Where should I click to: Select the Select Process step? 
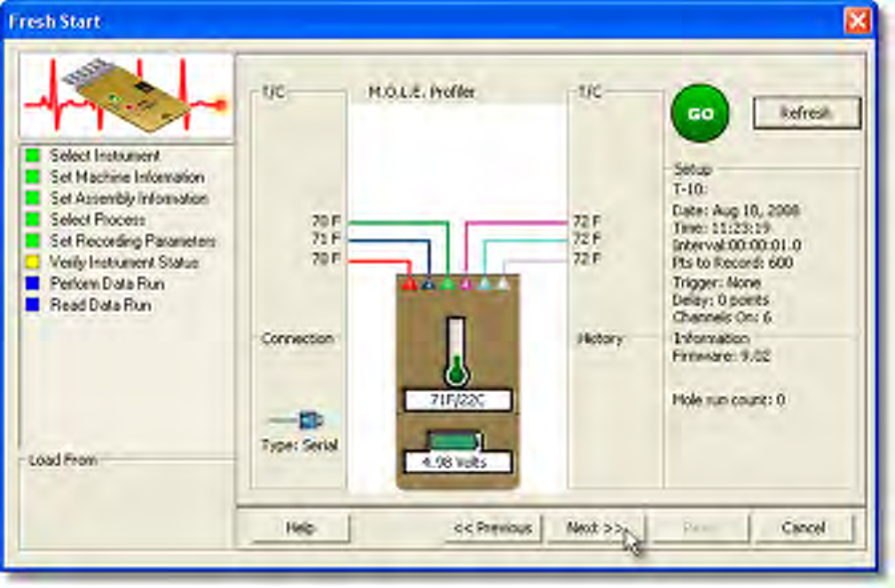(x=98, y=219)
